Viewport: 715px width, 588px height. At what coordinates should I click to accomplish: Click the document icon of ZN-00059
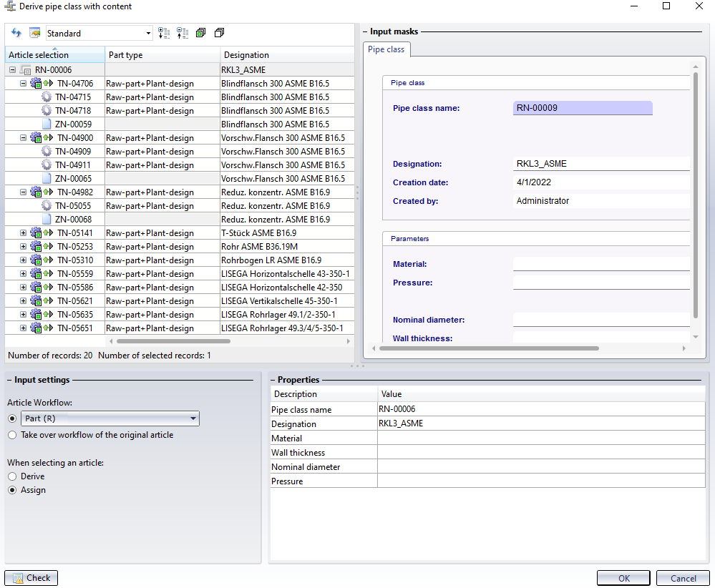point(47,124)
